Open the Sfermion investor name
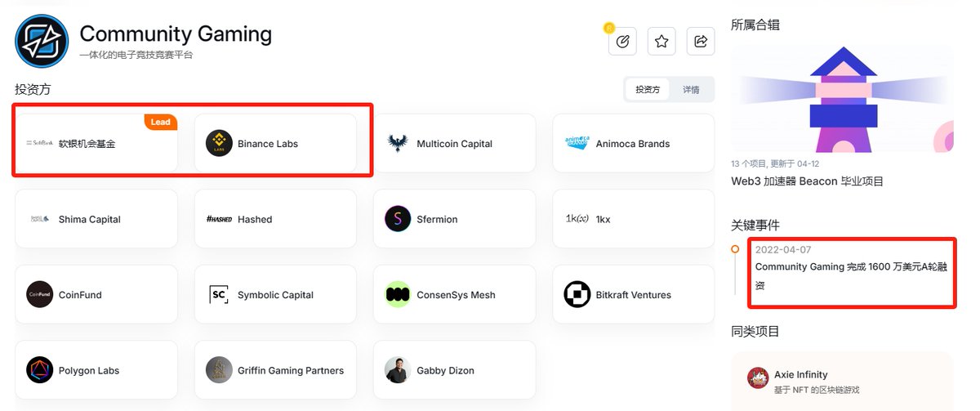The height and width of the screenshot is (411, 980). point(437,219)
